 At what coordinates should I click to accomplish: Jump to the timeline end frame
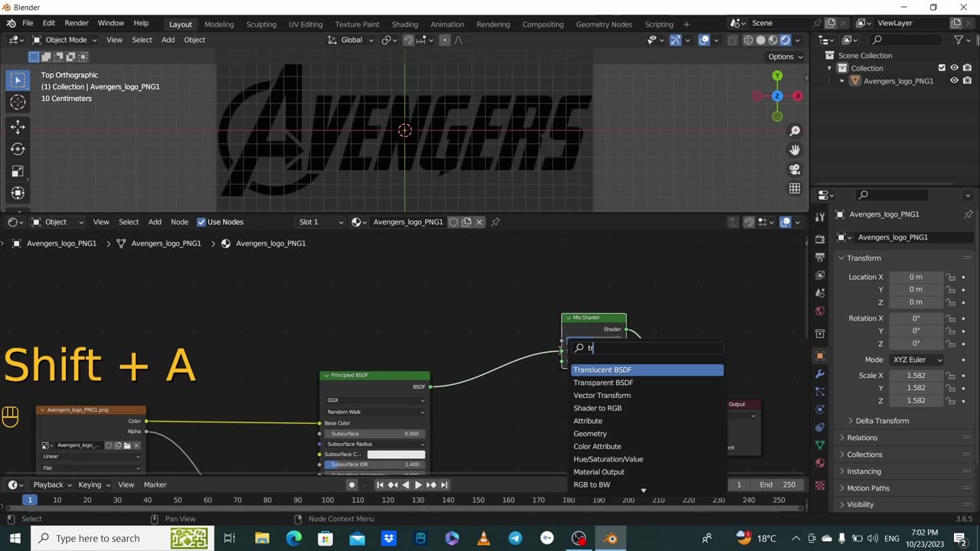444,484
